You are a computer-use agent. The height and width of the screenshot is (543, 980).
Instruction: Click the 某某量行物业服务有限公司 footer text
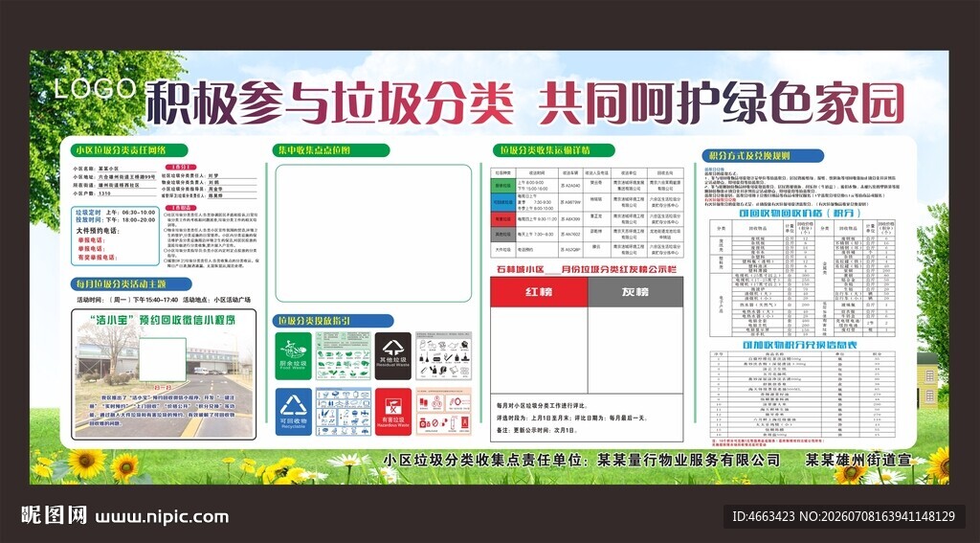click(689, 461)
